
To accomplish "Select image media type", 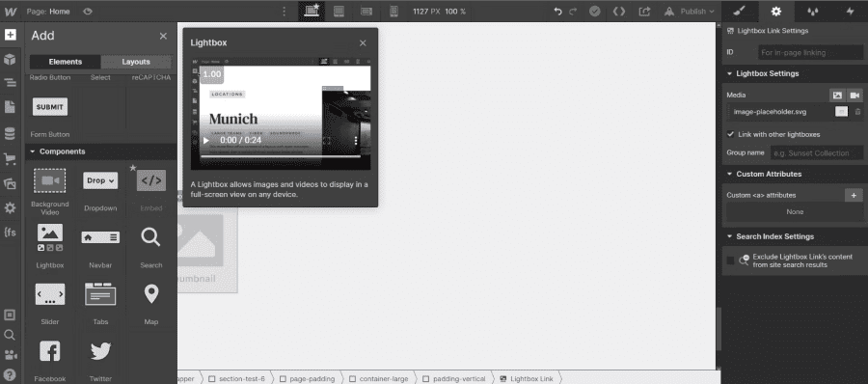I will tap(837, 96).
